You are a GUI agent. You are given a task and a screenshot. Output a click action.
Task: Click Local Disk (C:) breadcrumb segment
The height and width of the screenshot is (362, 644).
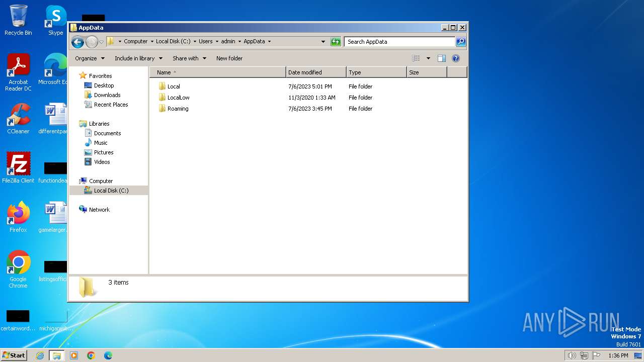point(173,42)
